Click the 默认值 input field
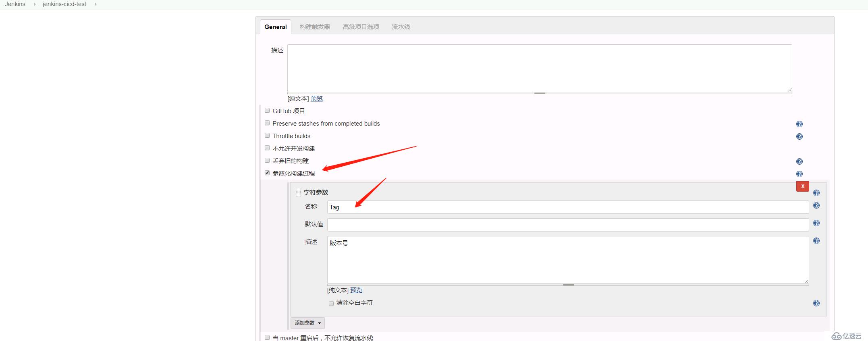 568,225
